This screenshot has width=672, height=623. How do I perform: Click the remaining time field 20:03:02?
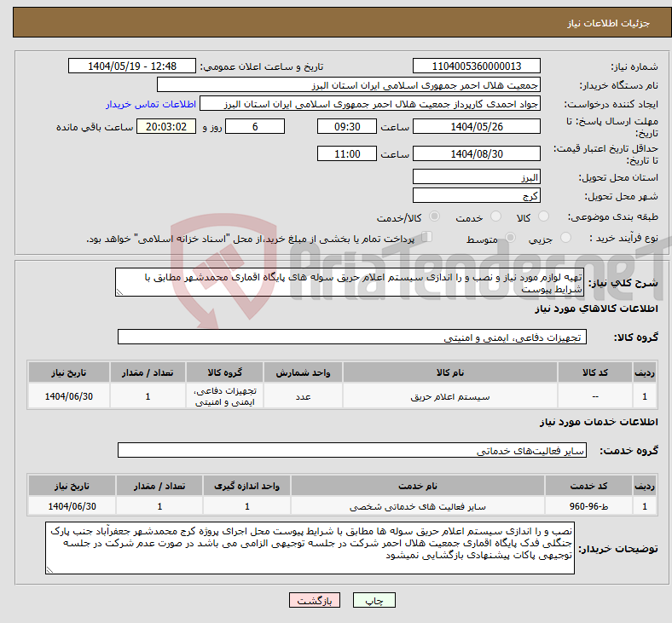coord(166,126)
